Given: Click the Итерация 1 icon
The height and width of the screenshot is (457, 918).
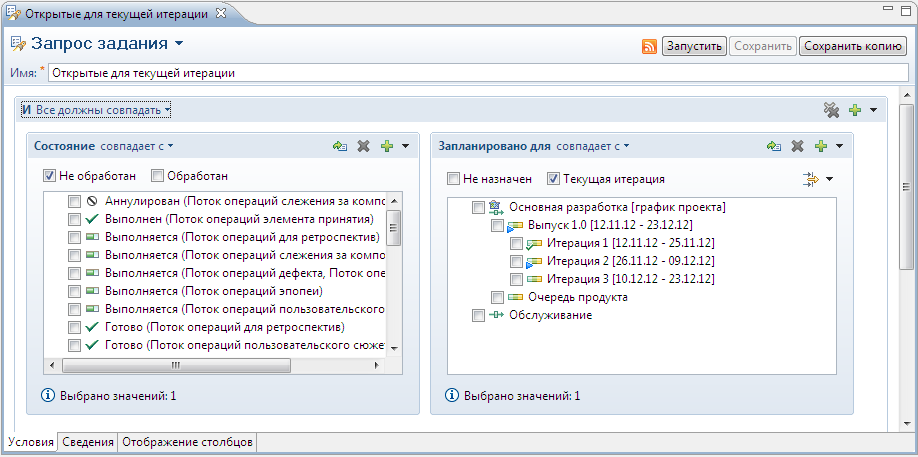Looking at the screenshot, I should point(535,243).
